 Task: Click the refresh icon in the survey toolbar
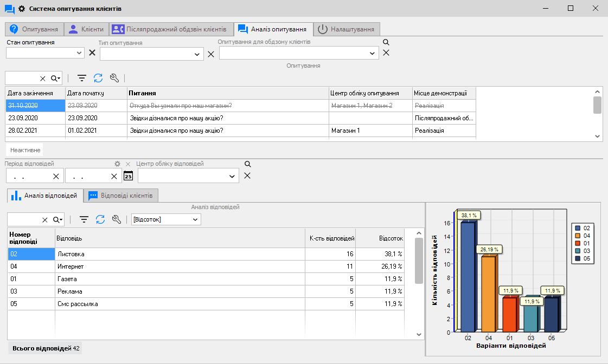98,78
